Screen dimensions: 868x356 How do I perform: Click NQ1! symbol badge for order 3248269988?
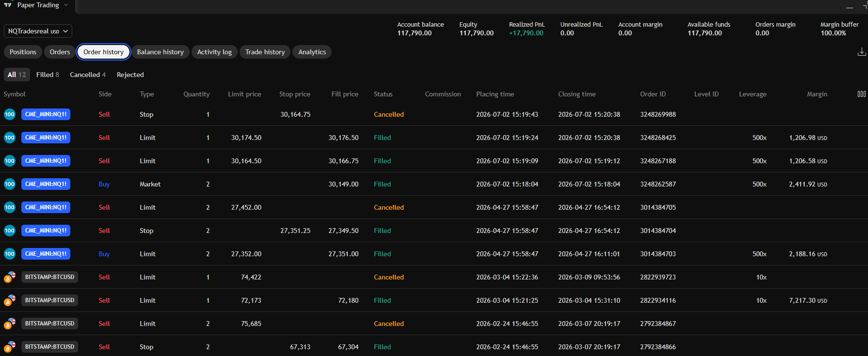click(46, 114)
